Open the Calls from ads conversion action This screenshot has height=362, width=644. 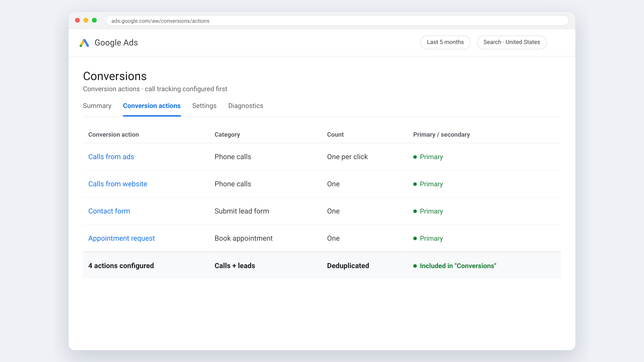111,157
